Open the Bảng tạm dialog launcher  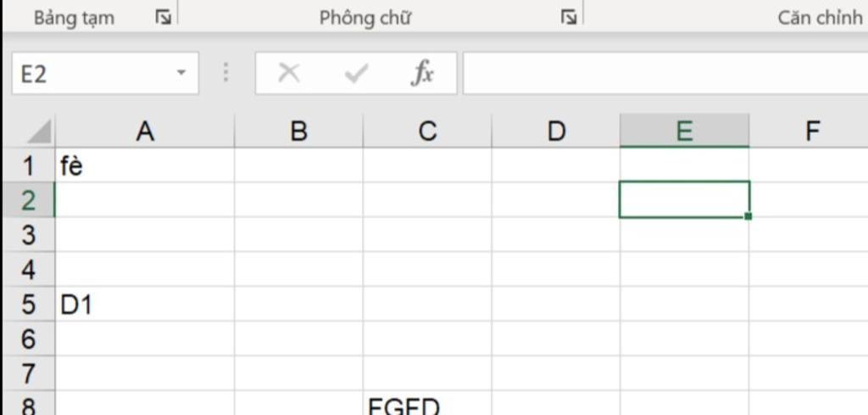click(163, 17)
